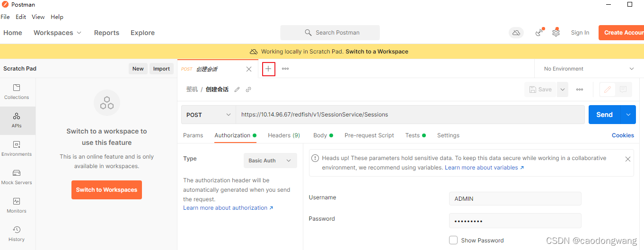
Task: Click the Username field with ADMIN
Action: point(515,198)
